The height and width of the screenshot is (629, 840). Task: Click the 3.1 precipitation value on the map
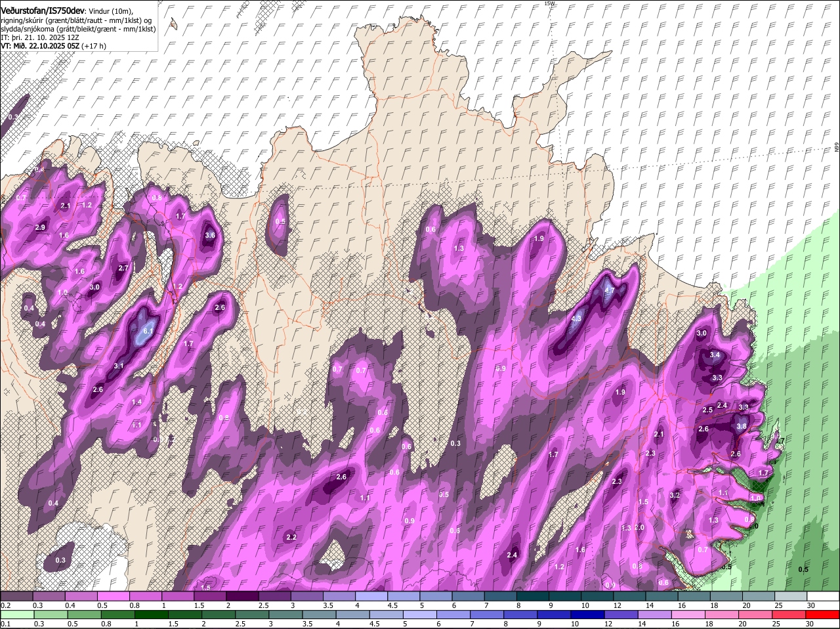pos(119,366)
